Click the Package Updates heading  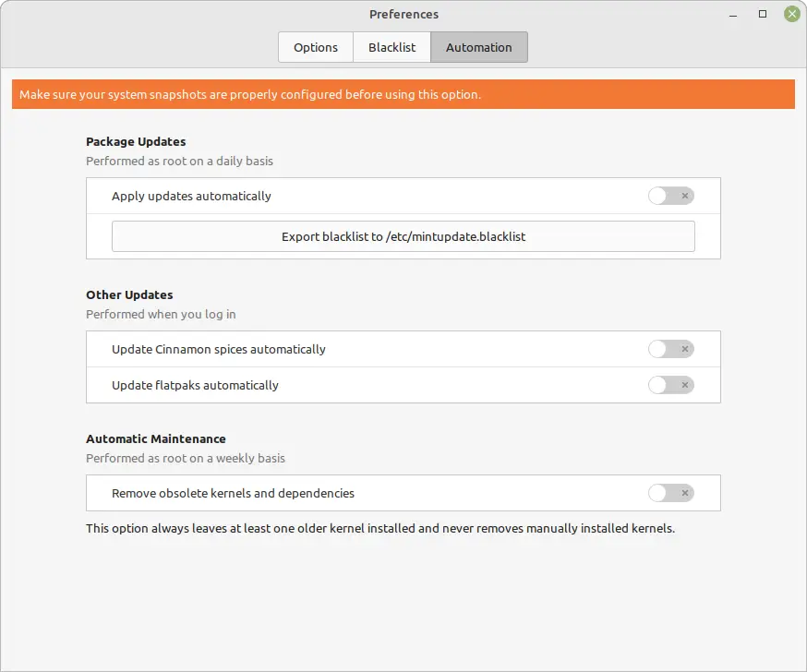coord(136,141)
